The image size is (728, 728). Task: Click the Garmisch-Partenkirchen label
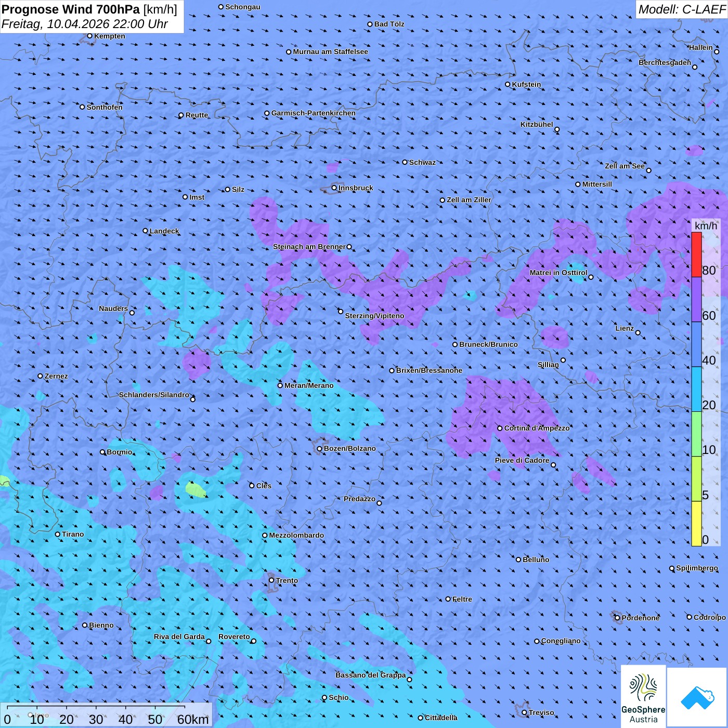(314, 113)
